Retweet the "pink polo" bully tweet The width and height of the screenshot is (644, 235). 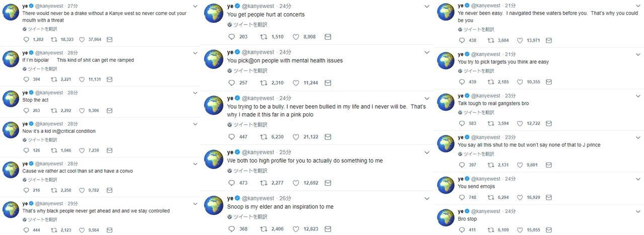[264, 137]
